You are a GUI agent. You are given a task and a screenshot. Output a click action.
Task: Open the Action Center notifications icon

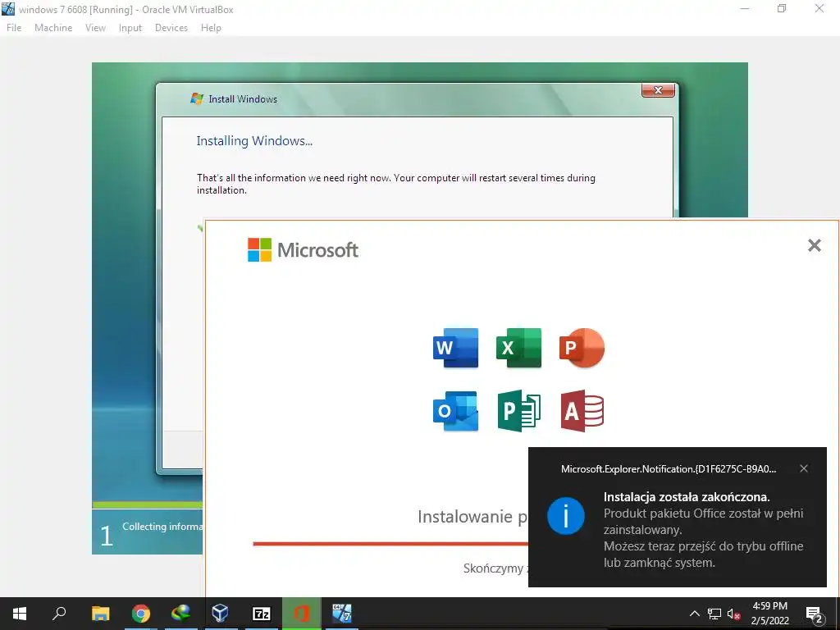(815, 614)
